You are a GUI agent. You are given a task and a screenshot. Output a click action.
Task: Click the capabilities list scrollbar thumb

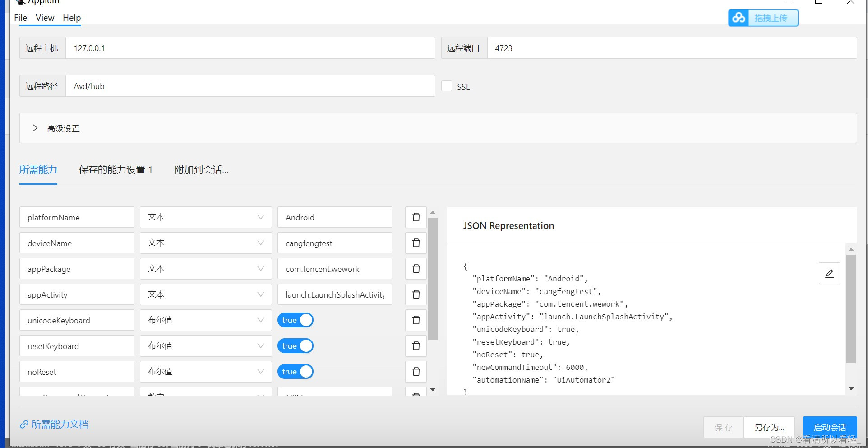(433, 279)
